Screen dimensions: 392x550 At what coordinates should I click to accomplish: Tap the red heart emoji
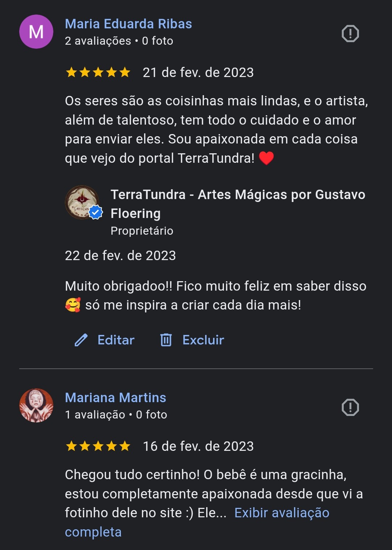click(266, 158)
